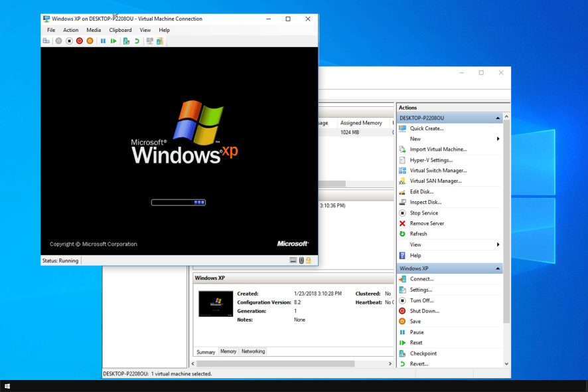Click the orange Save toolbar icon
588x392 pixels.
pos(90,41)
